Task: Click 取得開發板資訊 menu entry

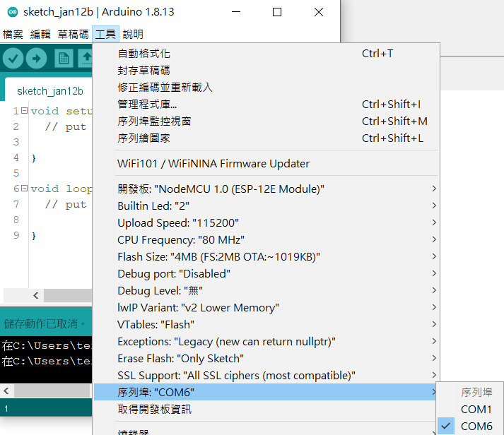Action: point(154,410)
